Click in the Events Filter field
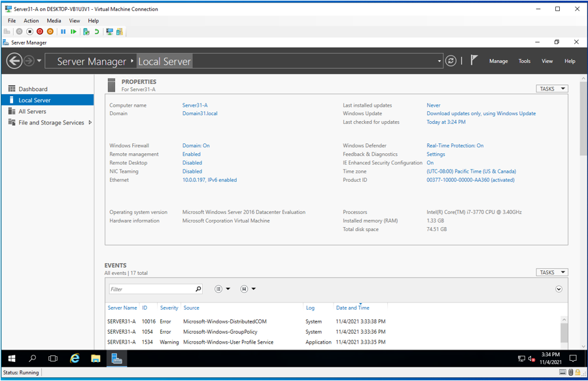Viewport: 588px width, 381px height. click(x=152, y=289)
